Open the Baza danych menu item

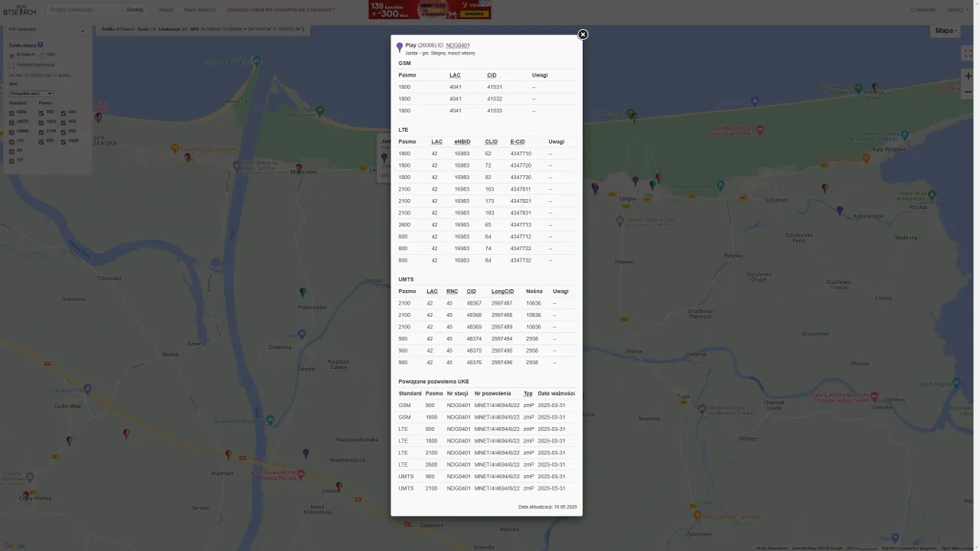200,10
